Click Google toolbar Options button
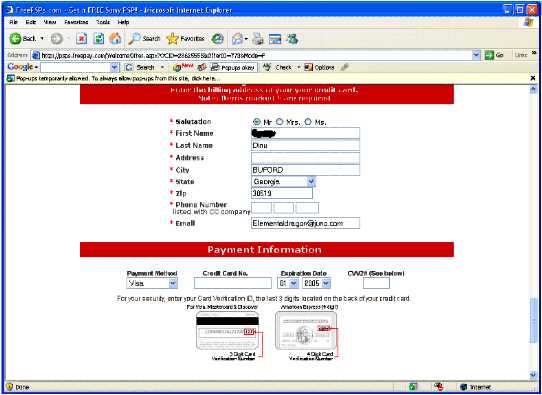Image resolution: width=542 pixels, height=395 pixels. [319, 67]
